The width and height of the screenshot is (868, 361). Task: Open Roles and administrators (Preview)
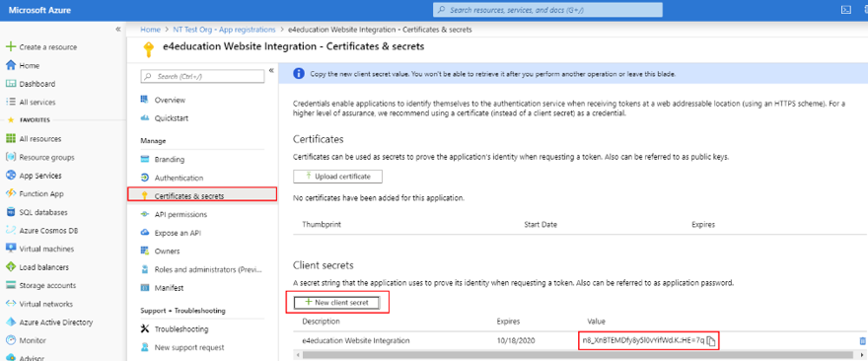pos(207,269)
